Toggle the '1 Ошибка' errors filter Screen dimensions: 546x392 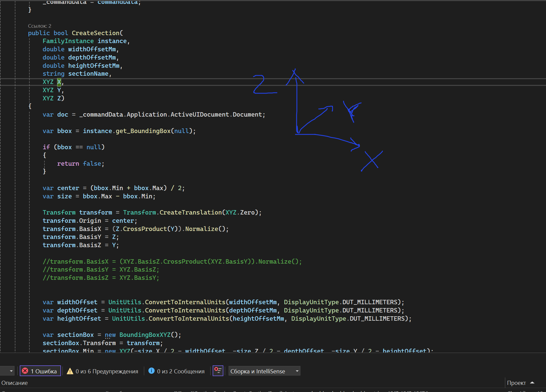pyautogui.click(x=40, y=371)
